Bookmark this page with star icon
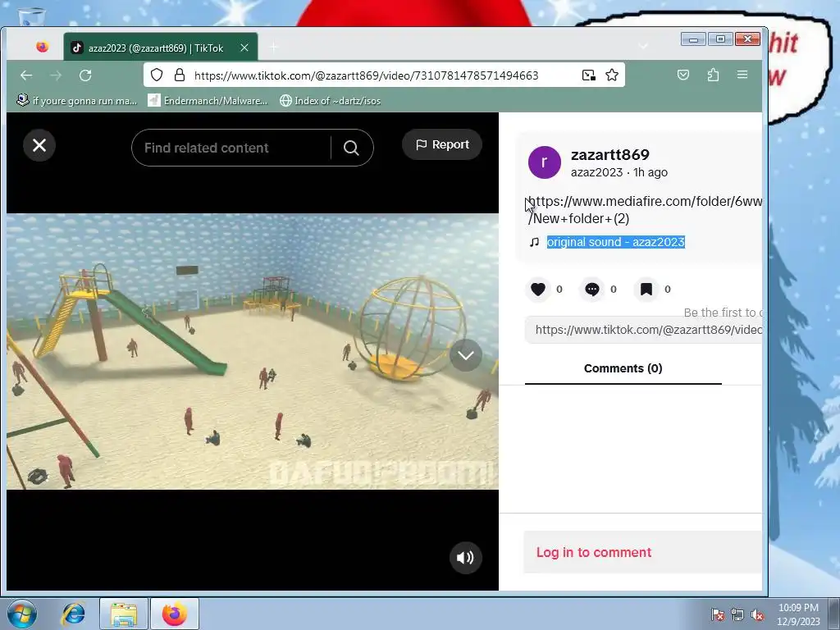 [x=612, y=75]
